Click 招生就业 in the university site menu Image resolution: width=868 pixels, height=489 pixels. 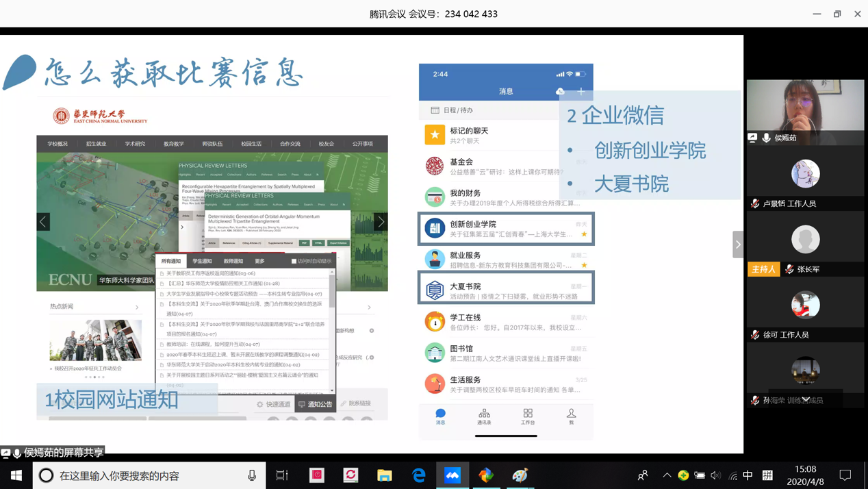tap(96, 144)
